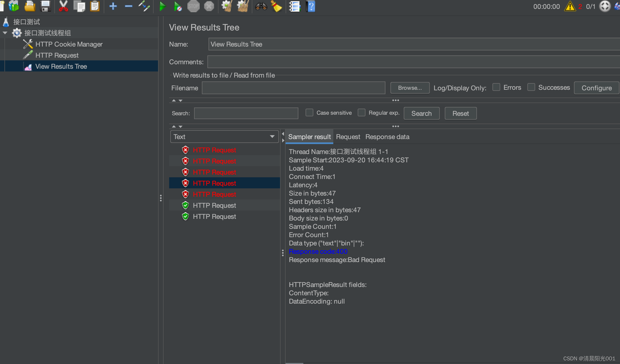Image resolution: width=620 pixels, height=364 pixels.
Task: Click the scissors Cut icon
Action: point(63,6)
